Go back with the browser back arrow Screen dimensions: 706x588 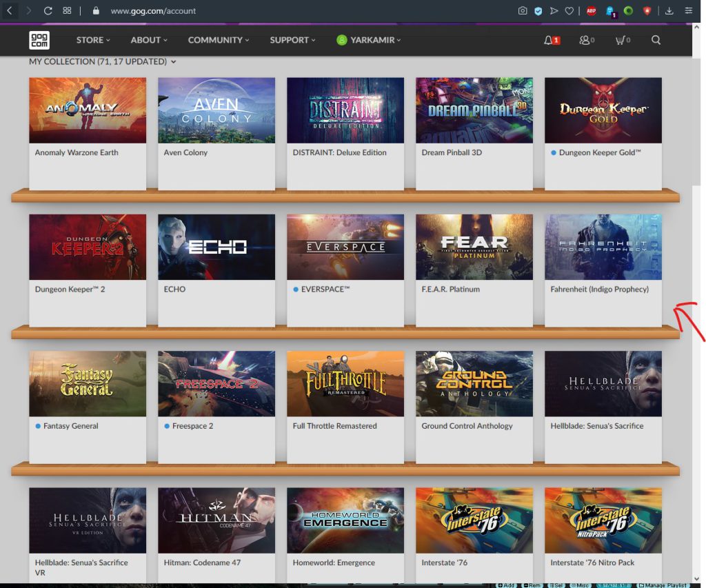(x=10, y=10)
